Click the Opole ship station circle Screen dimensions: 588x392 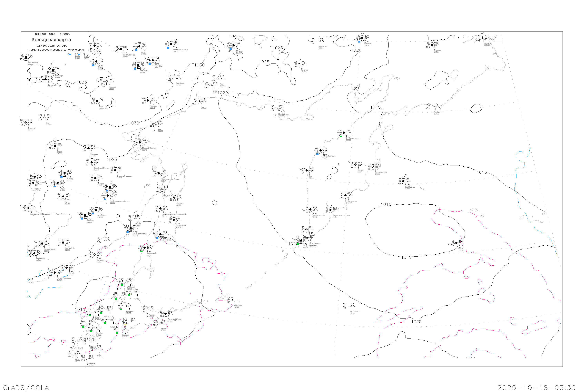[456, 243]
